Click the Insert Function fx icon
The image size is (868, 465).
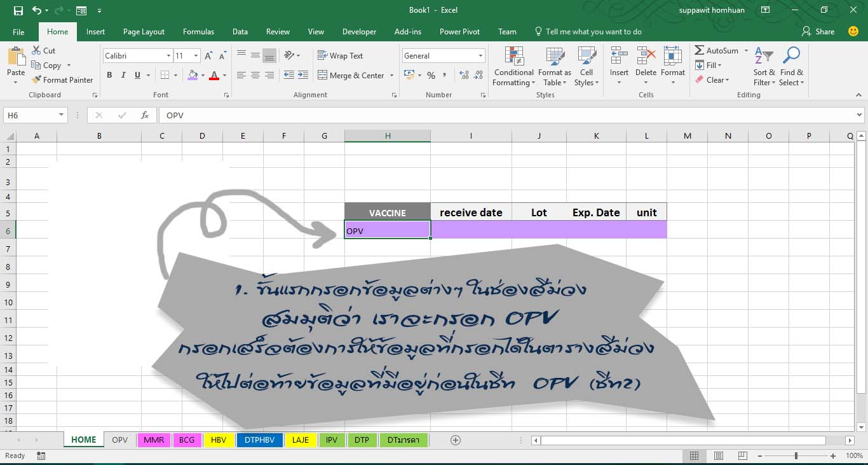point(145,115)
